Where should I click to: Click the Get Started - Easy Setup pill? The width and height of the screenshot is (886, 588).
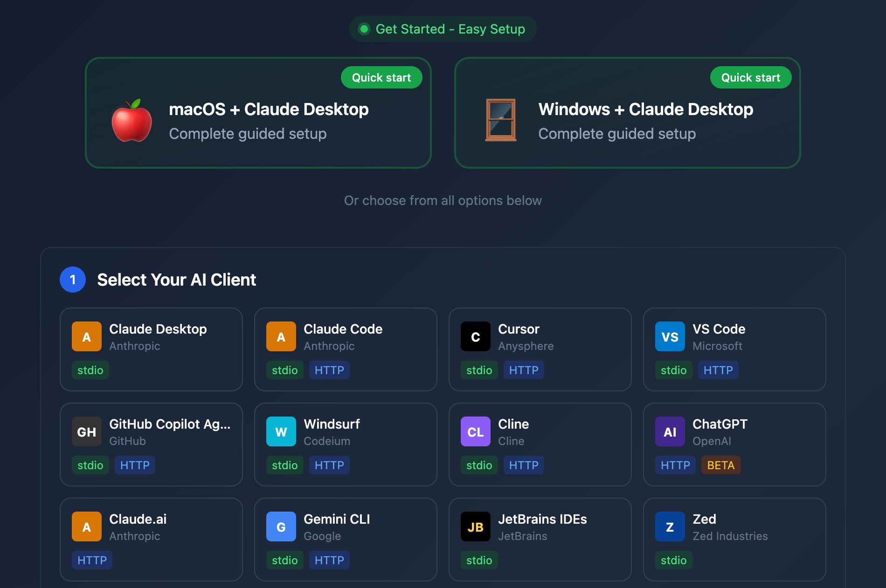443,29
